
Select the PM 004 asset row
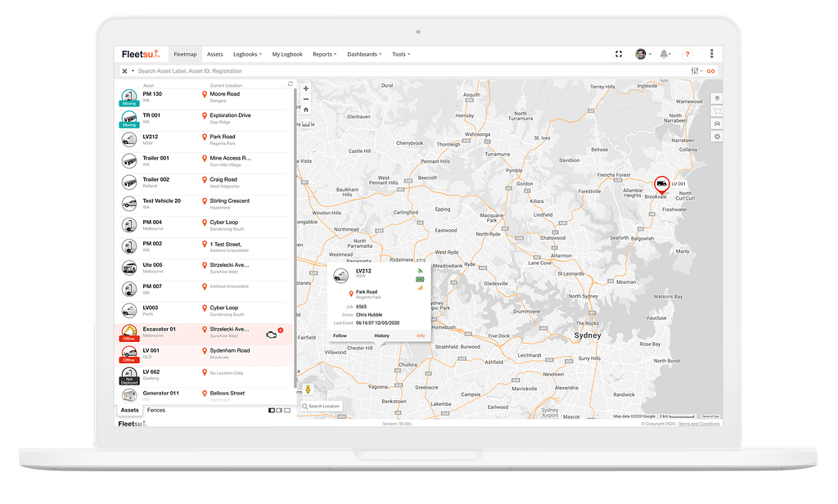205,226
